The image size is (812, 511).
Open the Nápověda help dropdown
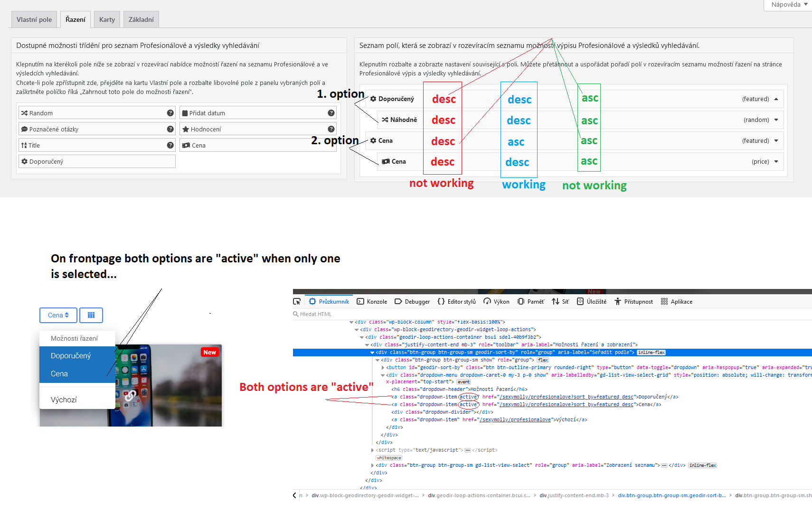(789, 5)
